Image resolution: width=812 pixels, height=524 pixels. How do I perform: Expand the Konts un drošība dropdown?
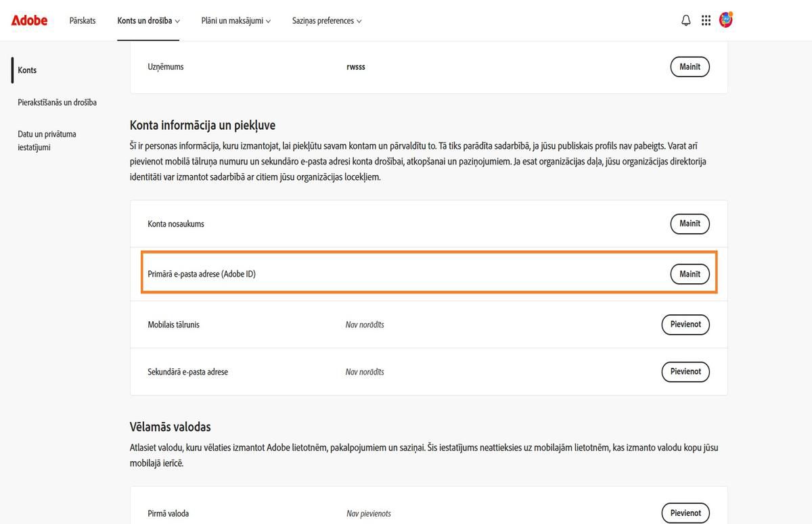tap(147, 20)
